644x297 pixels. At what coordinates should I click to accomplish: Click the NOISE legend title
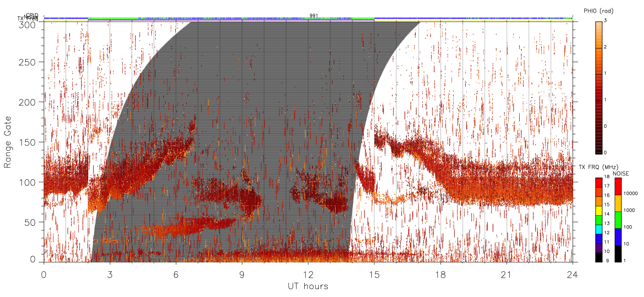621,172
